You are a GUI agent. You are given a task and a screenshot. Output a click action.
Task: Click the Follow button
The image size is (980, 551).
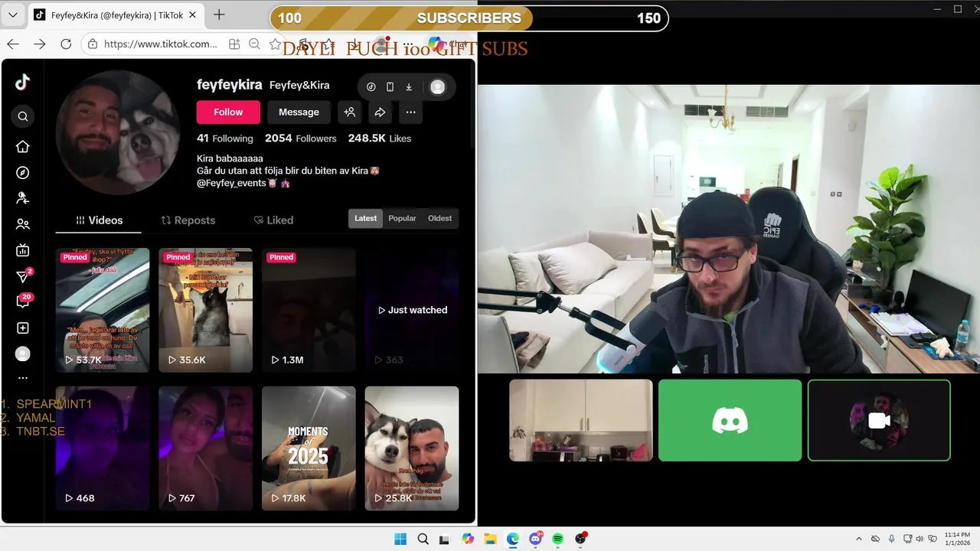coord(228,112)
